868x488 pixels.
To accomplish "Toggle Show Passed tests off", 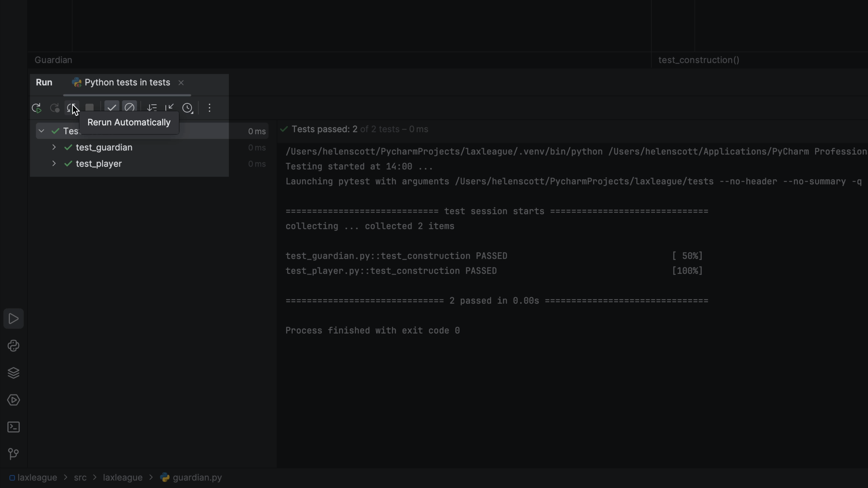I will coord(112,108).
